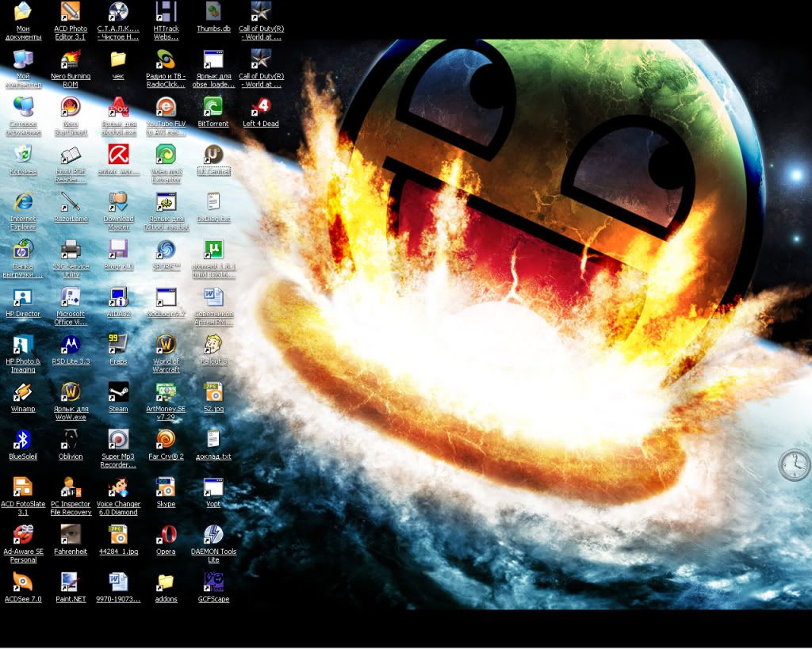Select the Video mp3 Extractor icon
The image size is (812, 649).
tap(166, 155)
